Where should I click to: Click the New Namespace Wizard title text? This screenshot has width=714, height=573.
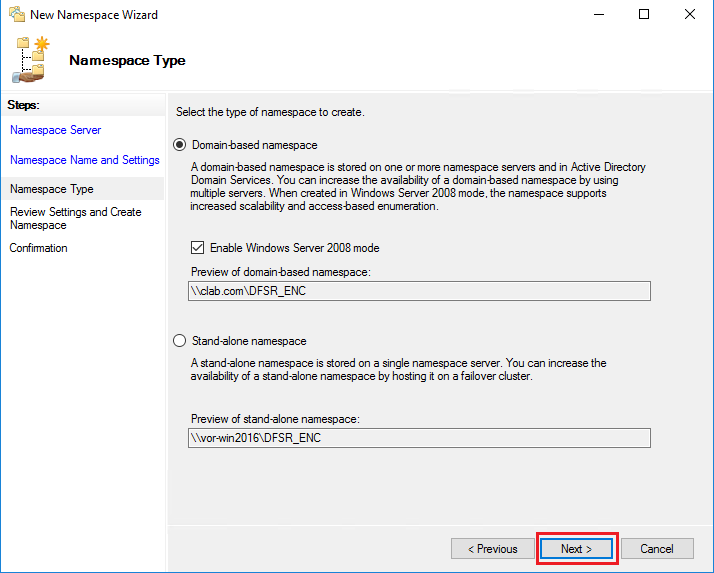pyautogui.click(x=94, y=15)
